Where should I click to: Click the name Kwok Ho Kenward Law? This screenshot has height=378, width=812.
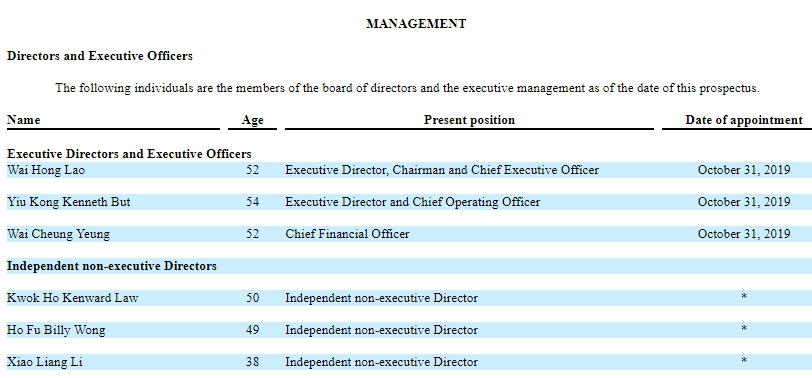click(72, 298)
